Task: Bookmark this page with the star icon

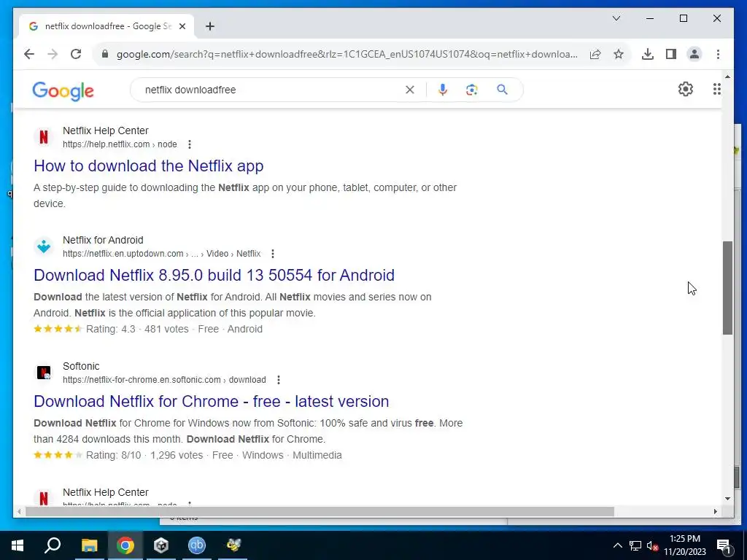Action: (x=619, y=54)
